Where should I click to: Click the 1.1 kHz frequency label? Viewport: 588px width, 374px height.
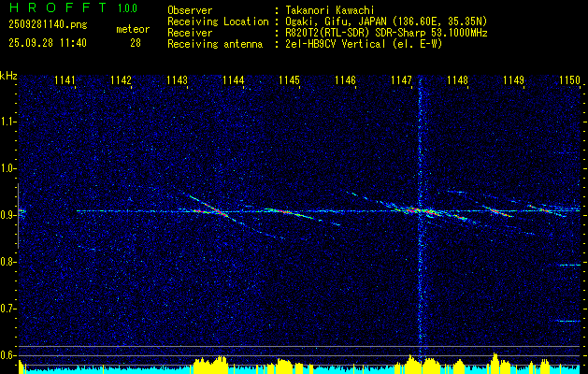(x=9, y=122)
